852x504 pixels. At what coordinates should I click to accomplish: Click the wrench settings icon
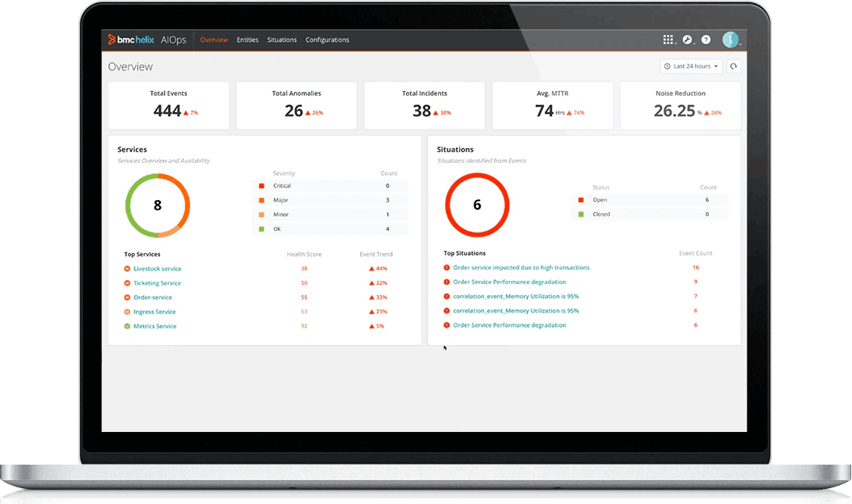click(x=687, y=40)
